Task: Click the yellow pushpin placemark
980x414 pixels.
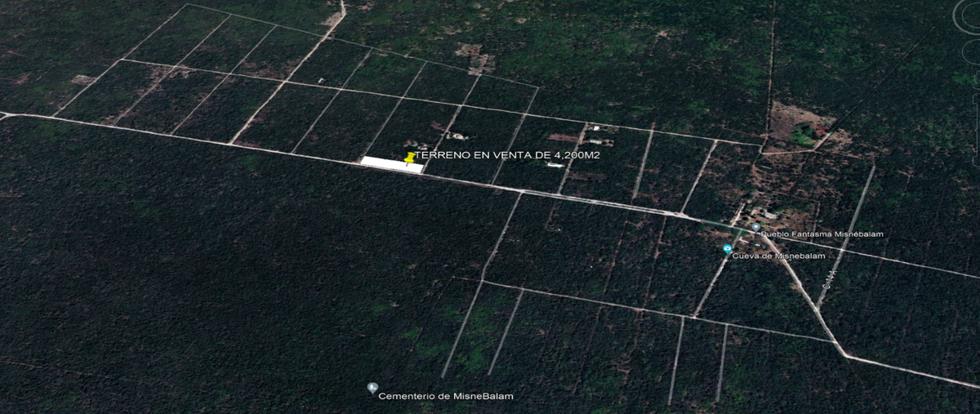Action: point(410,157)
